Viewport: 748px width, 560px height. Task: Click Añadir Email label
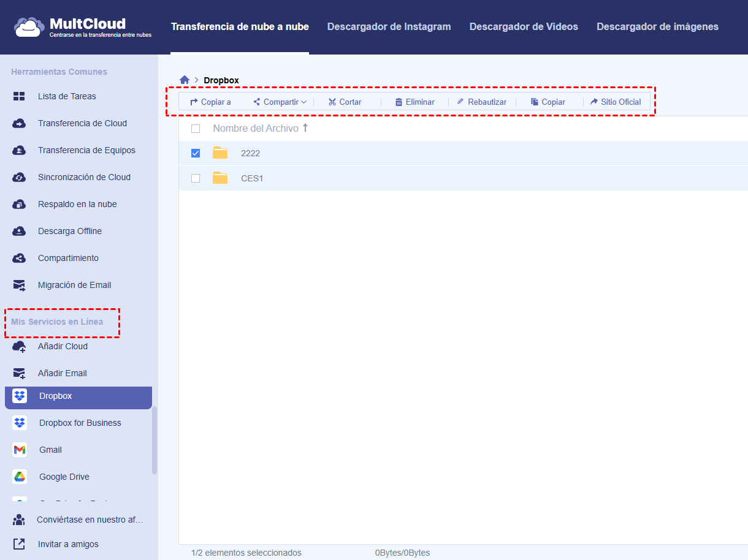point(63,373)
